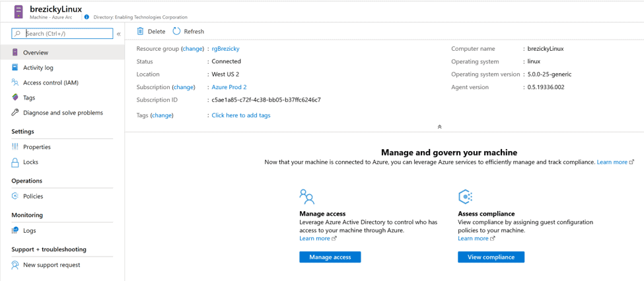Image resolution: width=644 pixels, height=281 pixels.
Task: Select the Overview menu item
Action: click(x=63, y=53)
